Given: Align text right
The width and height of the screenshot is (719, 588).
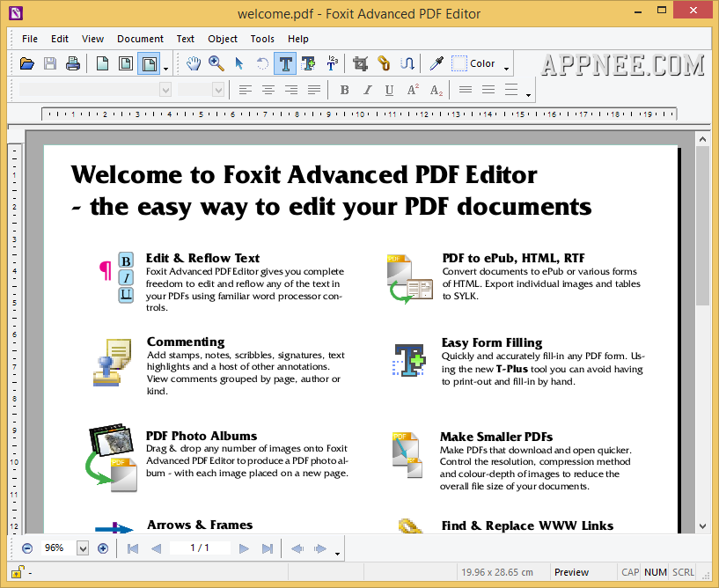Looking at the screenshot, I should [x=291, y=90].
